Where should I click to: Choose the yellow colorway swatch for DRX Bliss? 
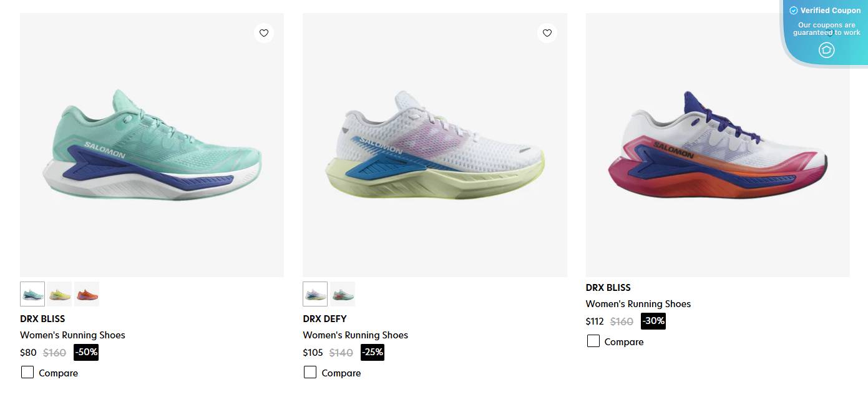(x=60, y=294)
